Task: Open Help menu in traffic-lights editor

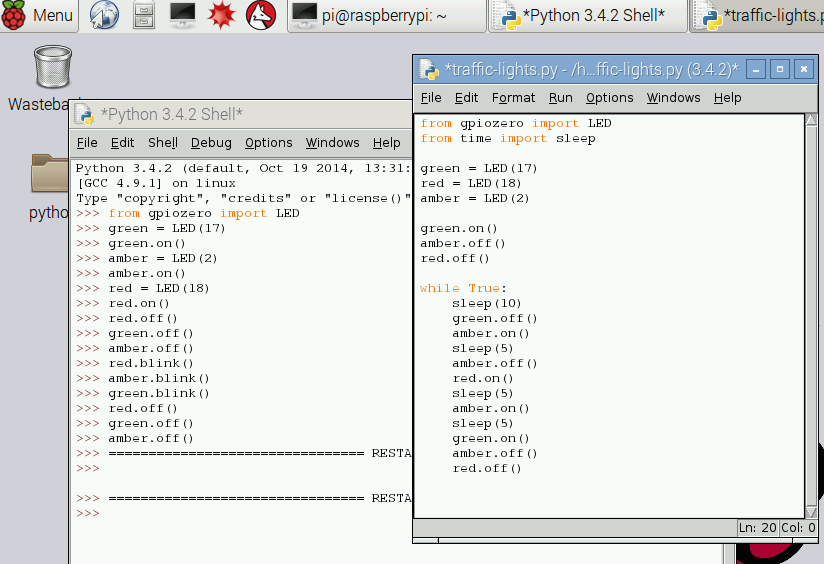Action: pos(728,97)
